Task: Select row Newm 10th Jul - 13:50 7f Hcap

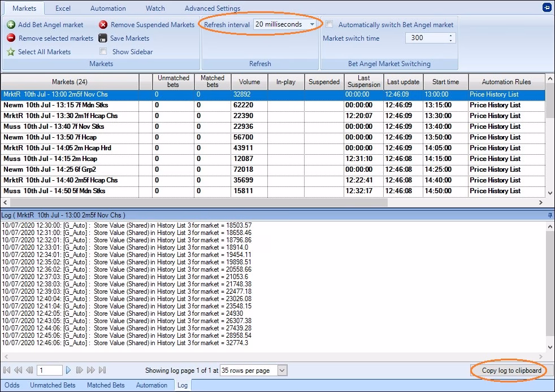Action: click(x=272, y=137)
